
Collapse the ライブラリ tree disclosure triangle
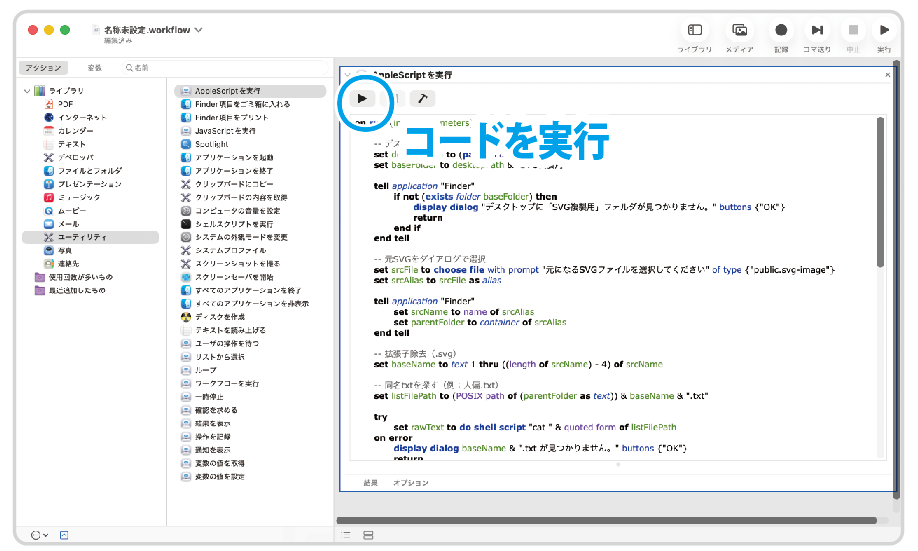point(28,91)
